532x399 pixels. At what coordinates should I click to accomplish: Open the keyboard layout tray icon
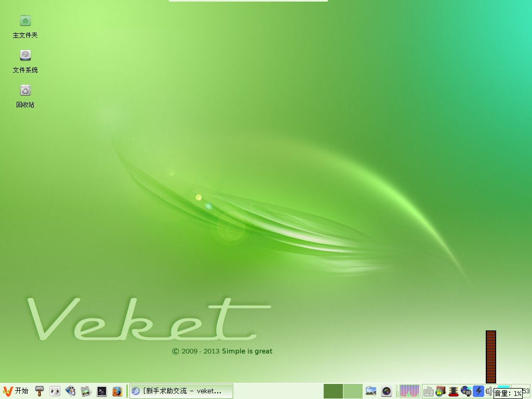pyautogui.click(x=428, y=392)
